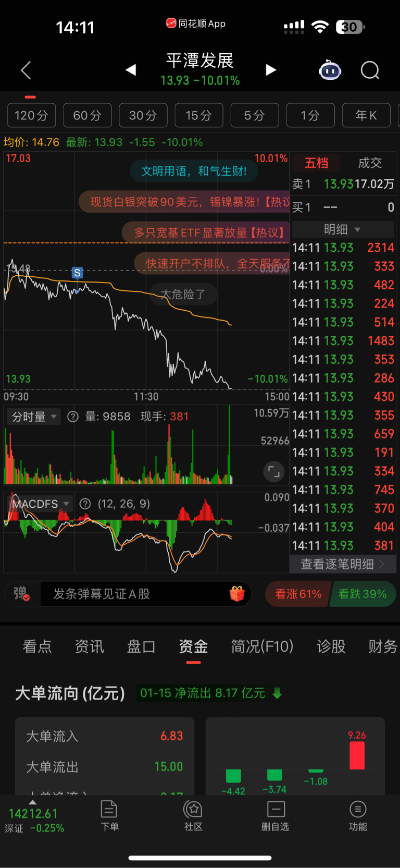Expand the 深证 index panel arrow
This screenshot has height=868, width=400.
pyautogui.click(x=32, y=802)
